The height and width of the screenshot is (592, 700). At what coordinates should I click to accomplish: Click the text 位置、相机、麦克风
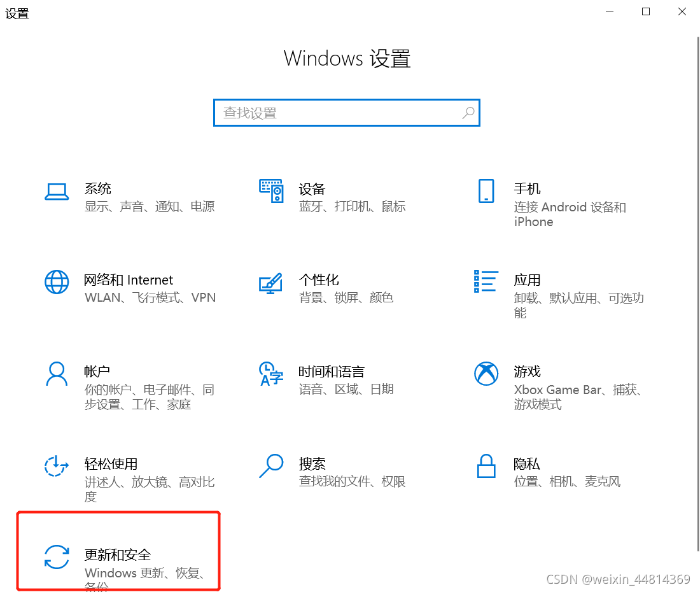(567, 481)
